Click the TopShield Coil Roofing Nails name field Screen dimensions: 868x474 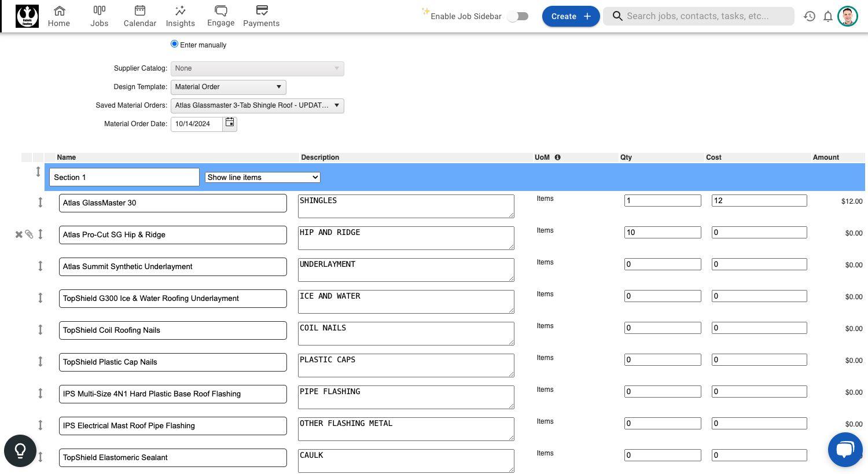[173, 330]
